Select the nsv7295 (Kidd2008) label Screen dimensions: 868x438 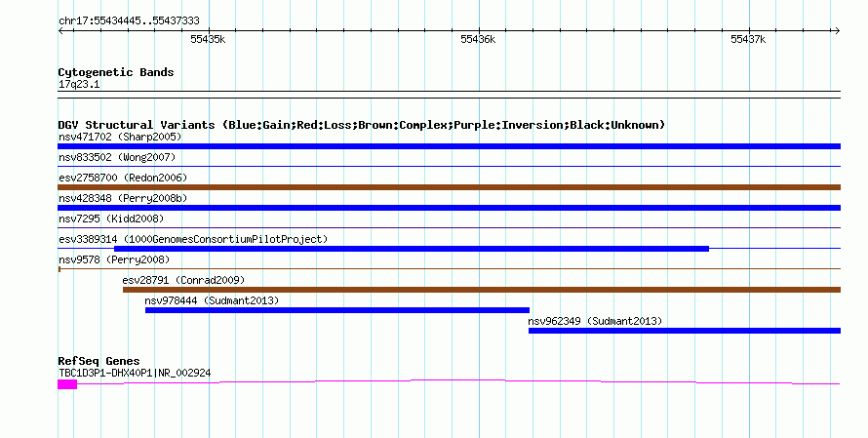(x=111, y=219)
